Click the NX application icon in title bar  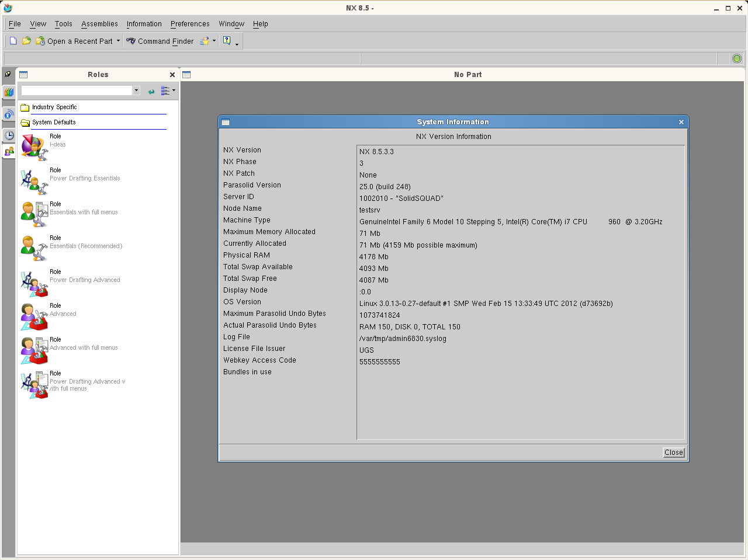[8, 8]
